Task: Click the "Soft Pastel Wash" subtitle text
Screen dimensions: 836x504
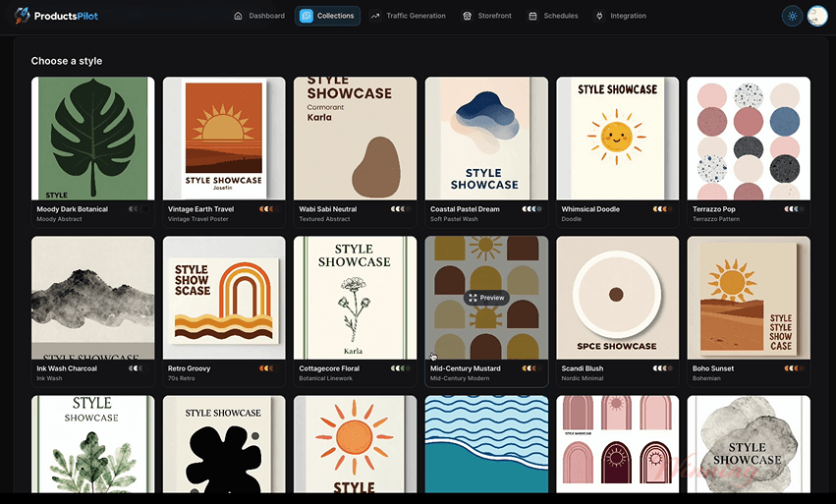Action: click(x=454, y=219)
